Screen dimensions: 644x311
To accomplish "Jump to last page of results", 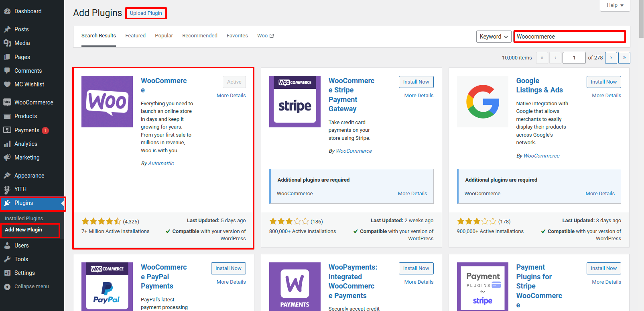I will point(624,58).
